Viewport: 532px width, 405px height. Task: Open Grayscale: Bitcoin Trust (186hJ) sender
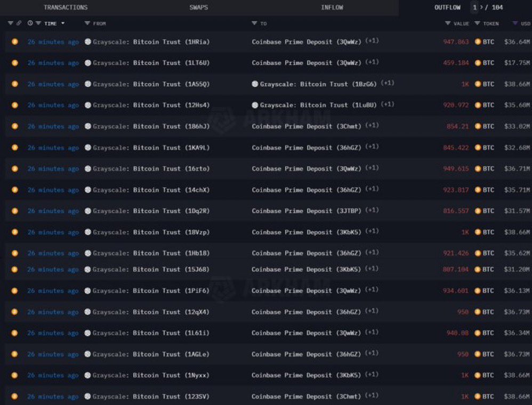click(151, 126)
